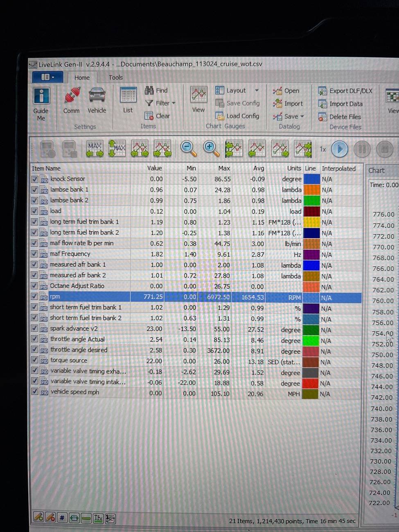Viewport: 399px width, 532px height.
Task: Select the Home tab
Action: (x=82, y=77)
